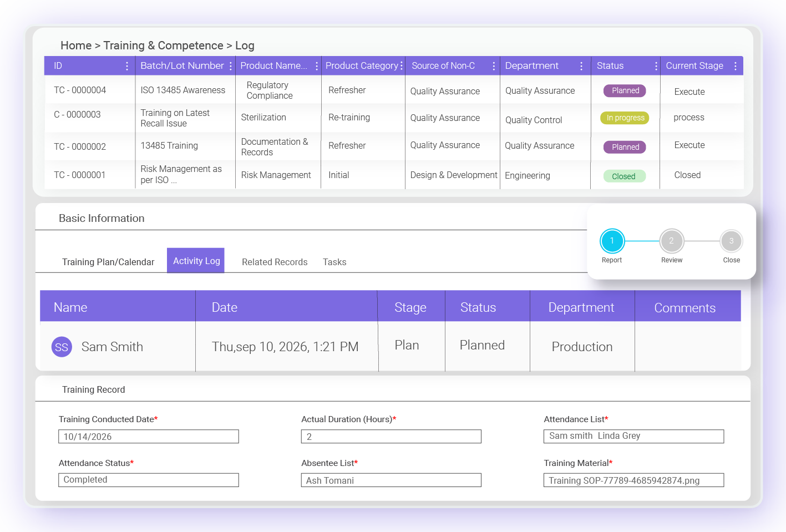Click the Absentee List field

coord(391,480)
